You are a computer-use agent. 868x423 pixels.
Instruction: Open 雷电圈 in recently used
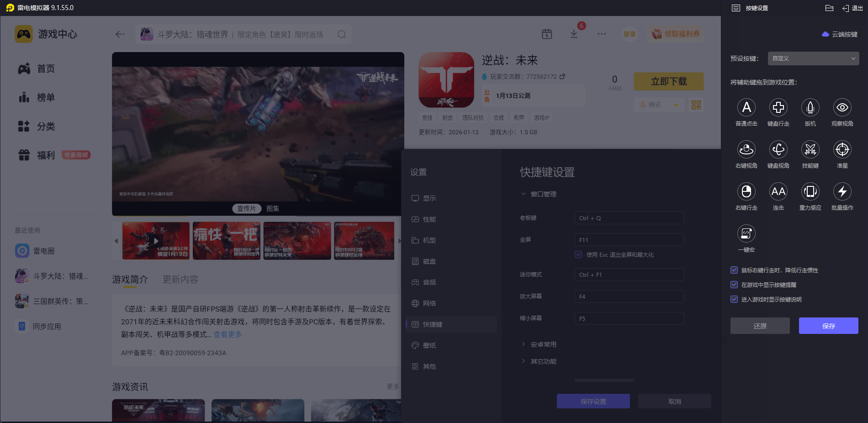[35, 251]
